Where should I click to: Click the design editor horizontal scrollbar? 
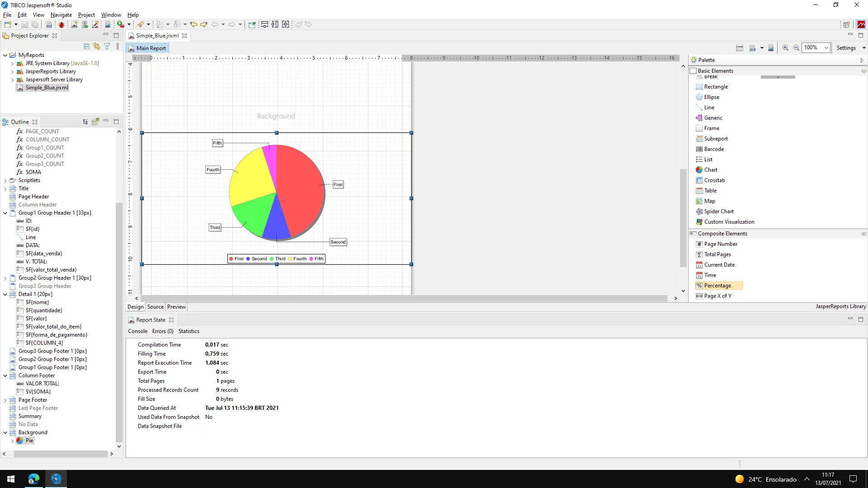(x=403, y=299)
